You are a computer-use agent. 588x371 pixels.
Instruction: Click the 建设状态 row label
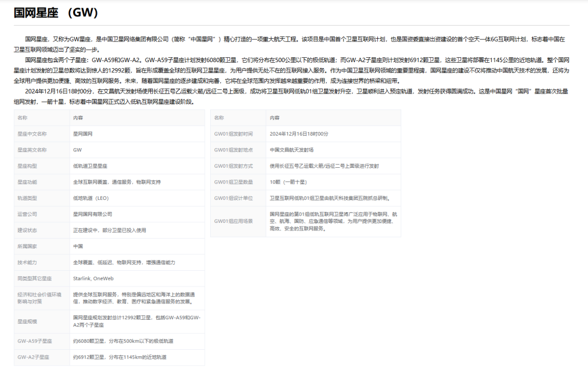(x=27, y=230)
